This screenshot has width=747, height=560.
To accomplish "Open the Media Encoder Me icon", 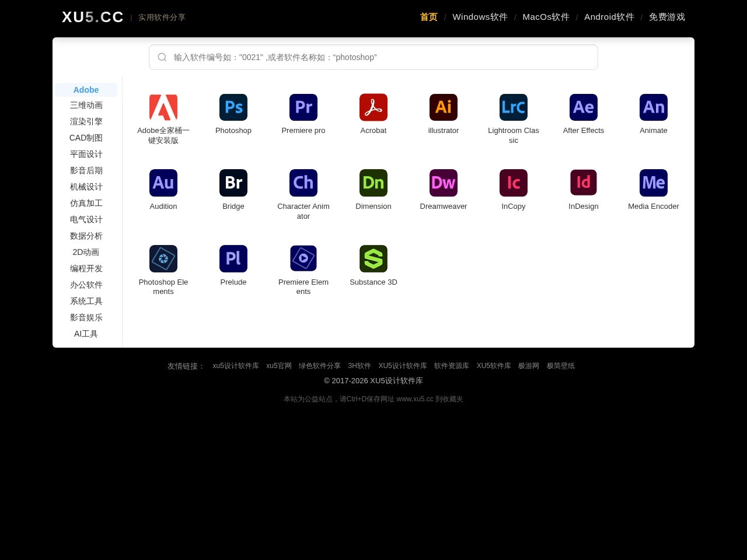I will pos(654,183).
